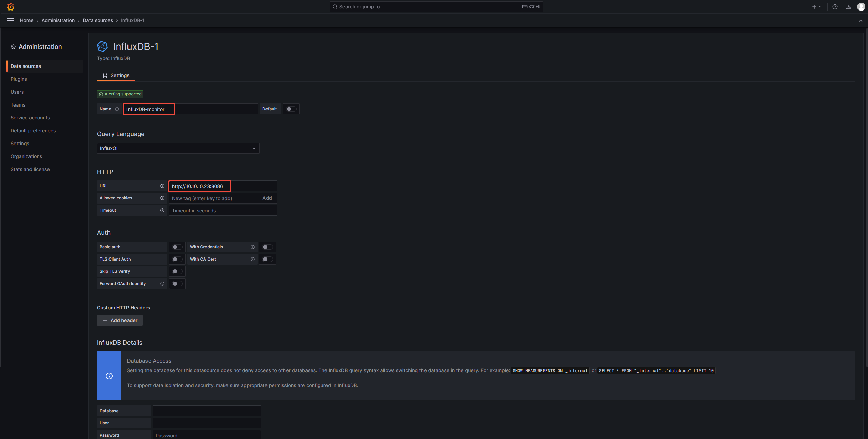This screenshot has width=868, height=439.
Task: Click the Forward OAuth Identity info icon
Action: click(x=162, y=284)
